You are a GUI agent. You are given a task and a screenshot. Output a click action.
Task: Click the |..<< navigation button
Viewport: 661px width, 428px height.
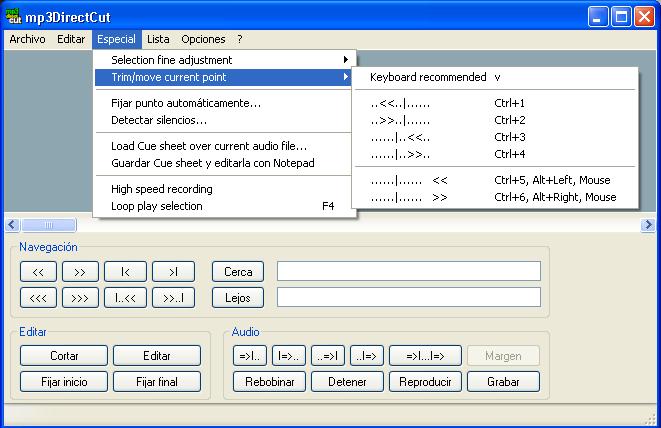coord(125,298)
